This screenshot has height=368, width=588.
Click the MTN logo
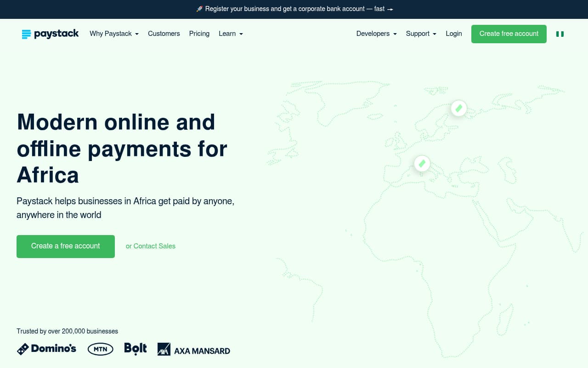pyautogui.click(x=100, y=349)
